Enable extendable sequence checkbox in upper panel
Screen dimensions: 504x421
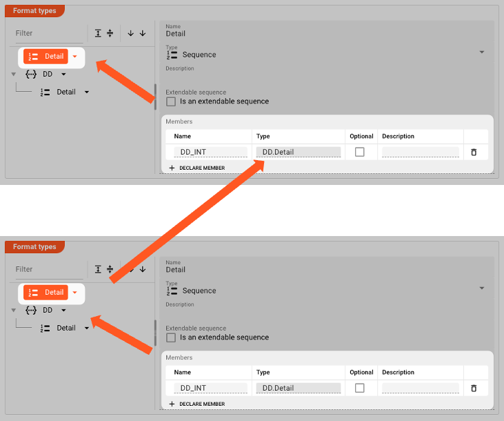pos(171,101)
